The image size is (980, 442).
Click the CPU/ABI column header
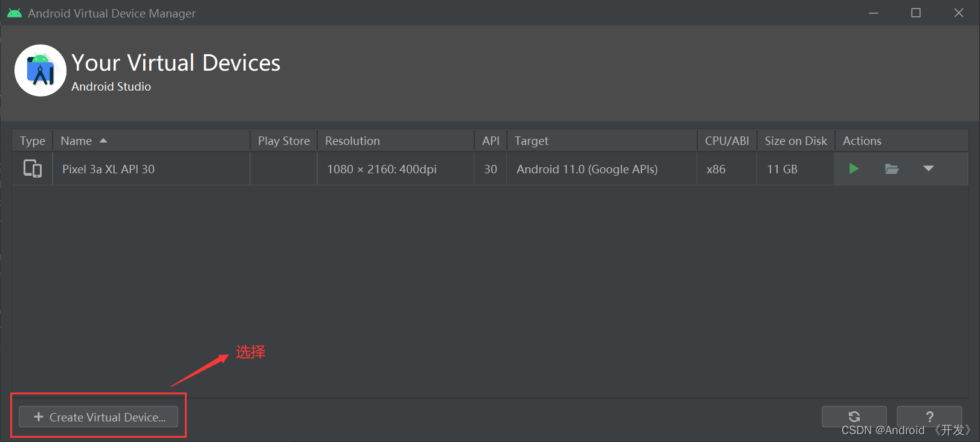click(x=727, y=141)
